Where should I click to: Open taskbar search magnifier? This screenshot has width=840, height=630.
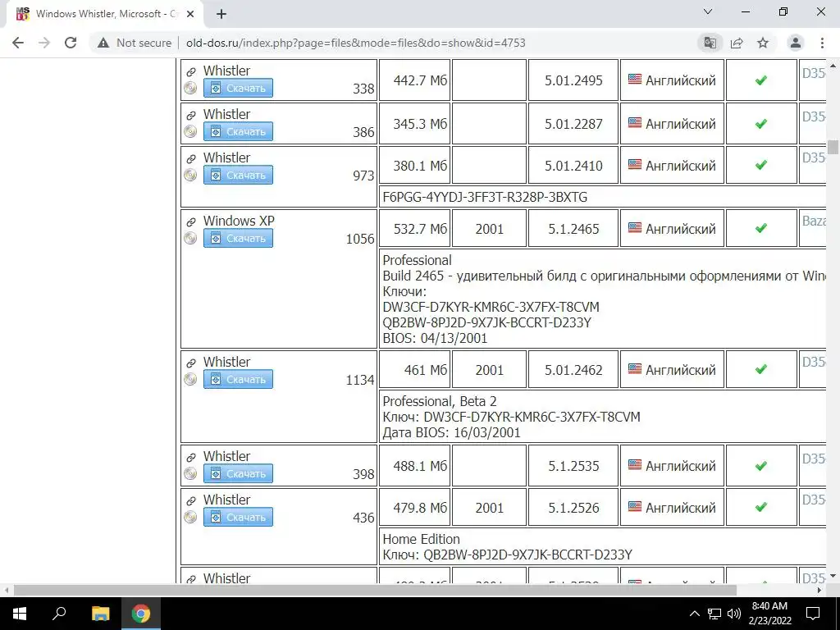coord(59,614)
